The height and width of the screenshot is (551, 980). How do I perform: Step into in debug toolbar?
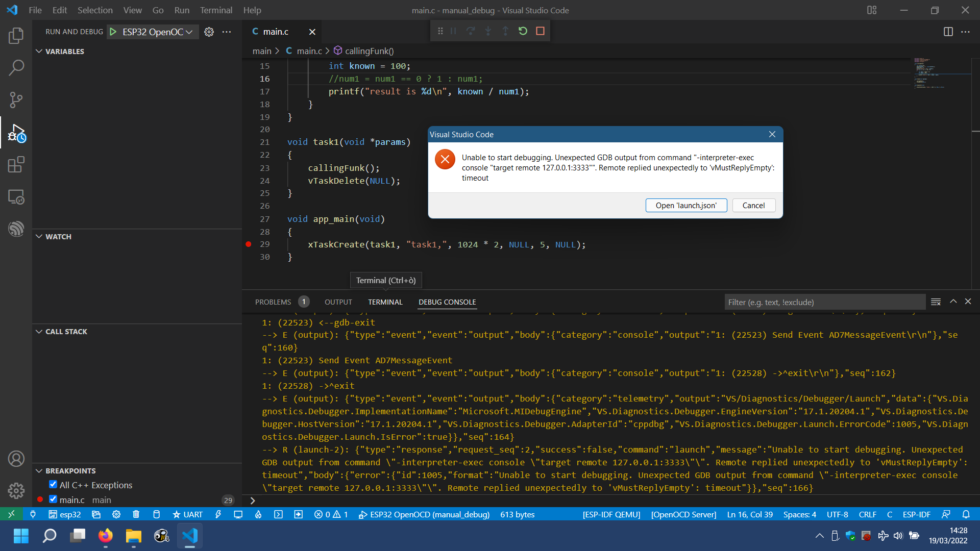point(488,31)
